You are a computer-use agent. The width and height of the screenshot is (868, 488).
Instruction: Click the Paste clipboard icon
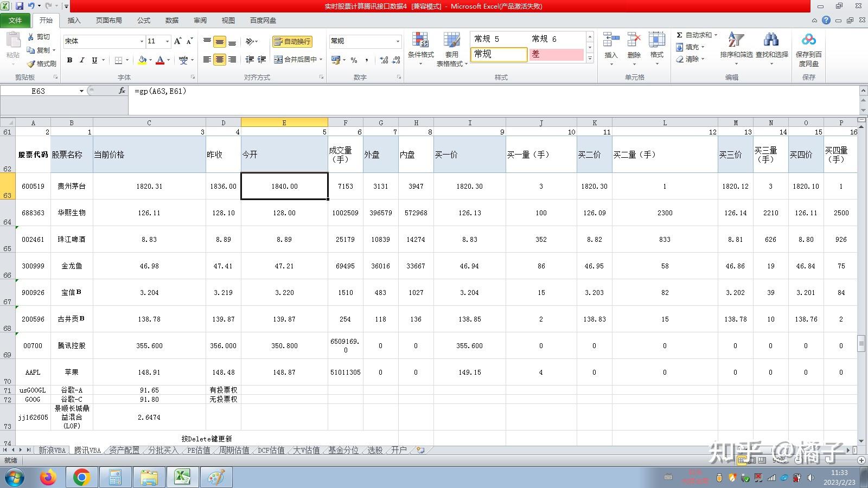pos(12,41)
